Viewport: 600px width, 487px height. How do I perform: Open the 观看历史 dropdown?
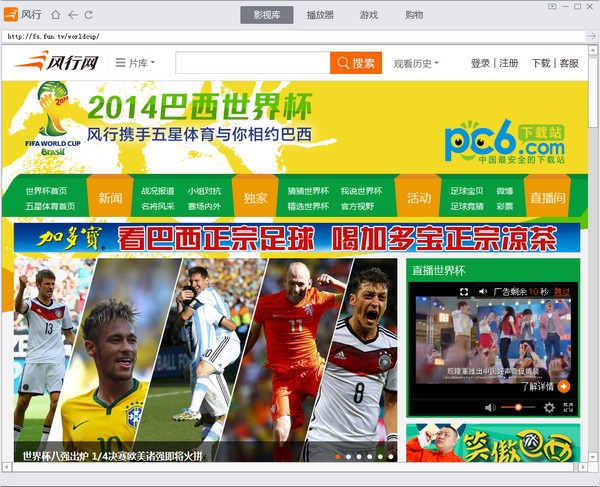click(416, 64)
